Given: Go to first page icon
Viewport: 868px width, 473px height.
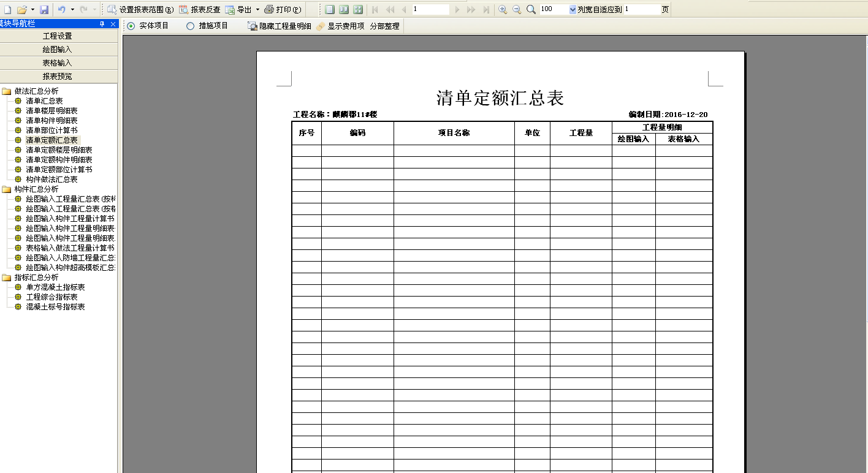Looking at the screenshot, I should click(x=375, y=10).
